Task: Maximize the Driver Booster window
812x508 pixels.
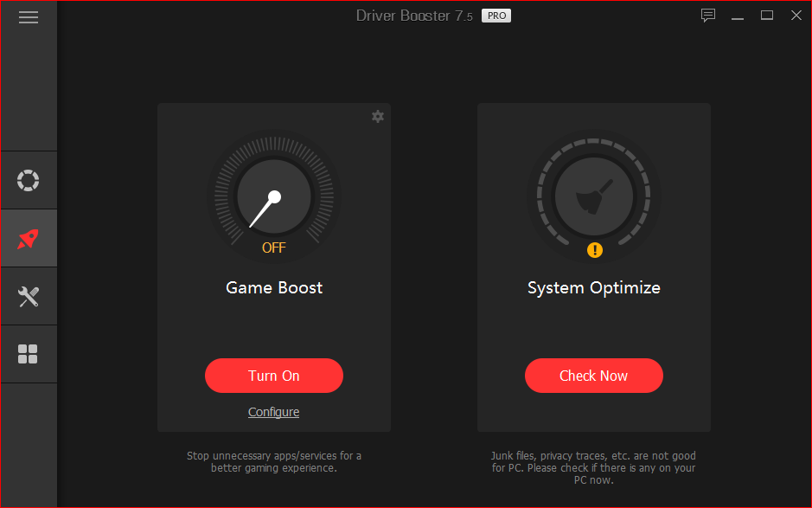Action: pyautogui.click(x=767, y=16)
